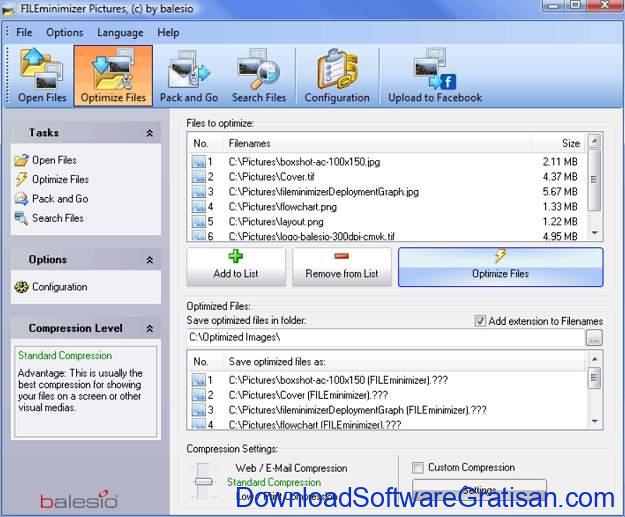
Task: Collapse the Tasks panel chevron
Action: point(149,133)
